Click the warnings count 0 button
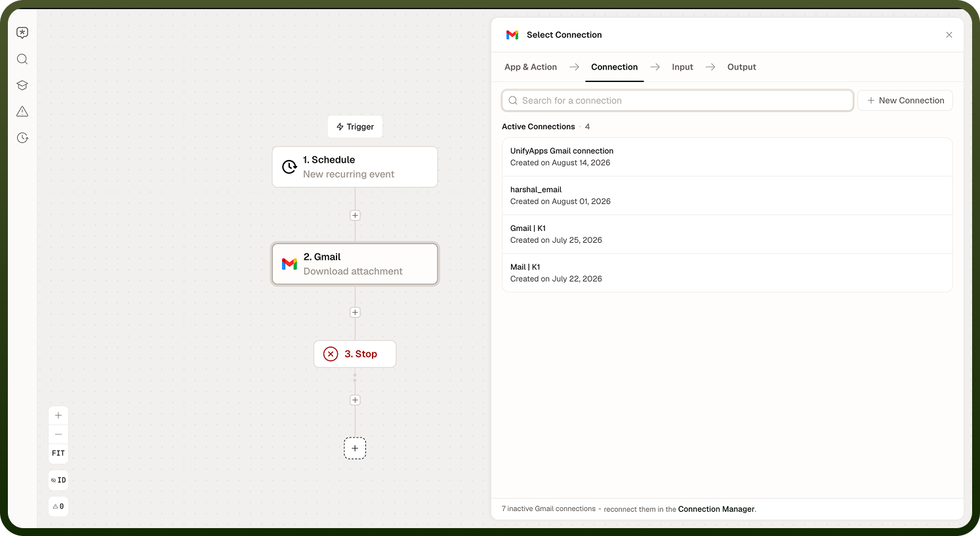 click(x=58, y=506)
